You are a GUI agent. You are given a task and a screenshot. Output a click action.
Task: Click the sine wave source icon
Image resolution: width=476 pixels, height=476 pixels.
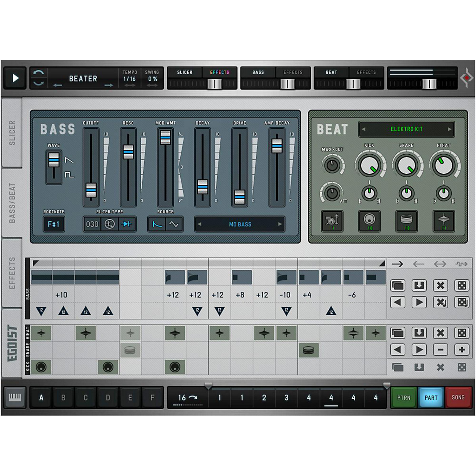pos(174,224)
